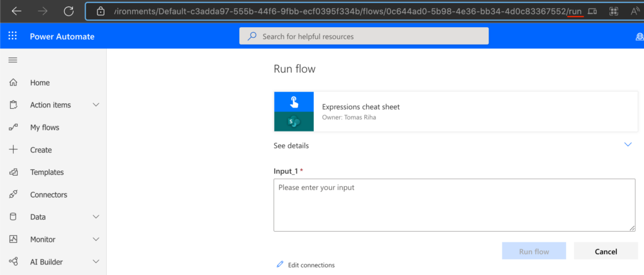Click the Connectors plug icon
The image size is (644, 275).
[13, 194]
